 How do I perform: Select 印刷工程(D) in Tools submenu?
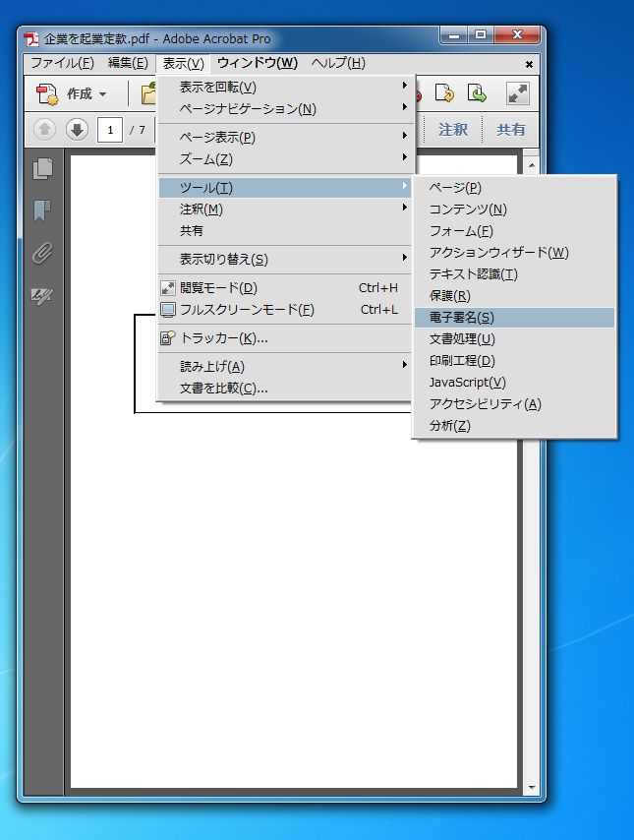point(514,361)
